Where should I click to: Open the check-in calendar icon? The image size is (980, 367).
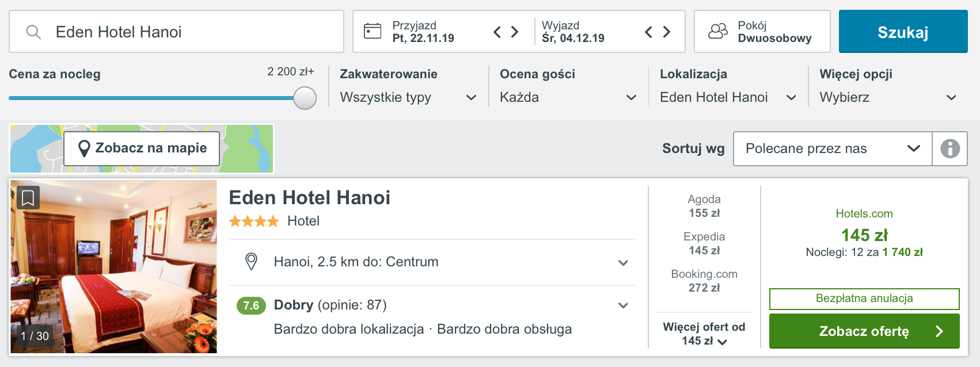(373, 31)
